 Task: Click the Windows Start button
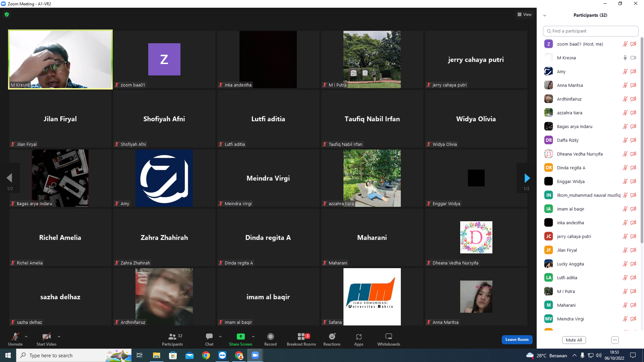click(8, 355)
